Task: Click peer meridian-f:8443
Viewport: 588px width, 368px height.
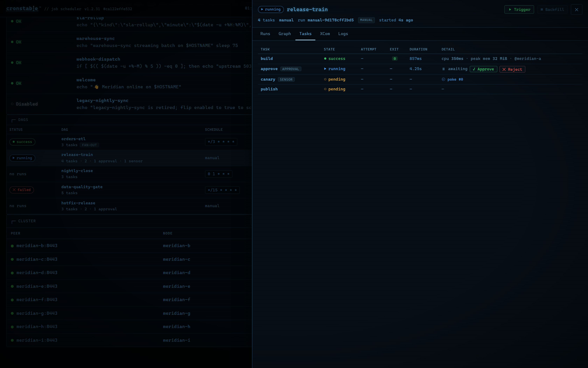Action: coord(37,300)
